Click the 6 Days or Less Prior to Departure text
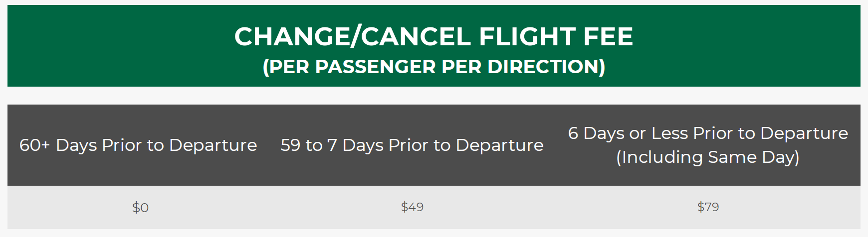 tap(708, 133)
